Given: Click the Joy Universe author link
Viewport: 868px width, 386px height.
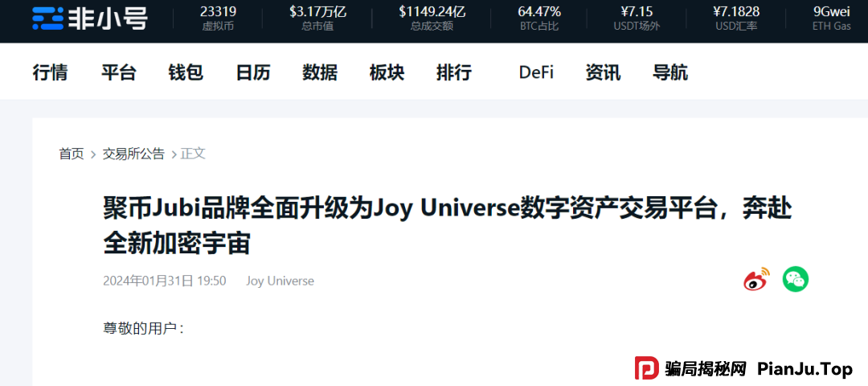Looking at the screenshot, I should pos(280,281).
